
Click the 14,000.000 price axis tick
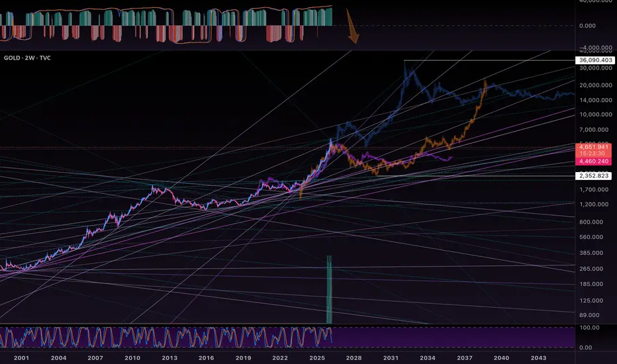coord(595,100)
